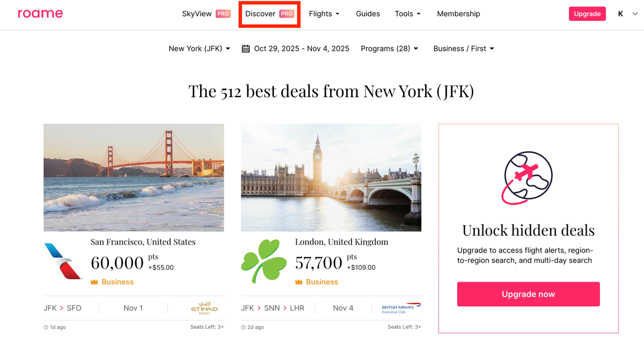Open the K user avatar menu
Viewport: 644px width, 347px height.
tap(620, 14)
